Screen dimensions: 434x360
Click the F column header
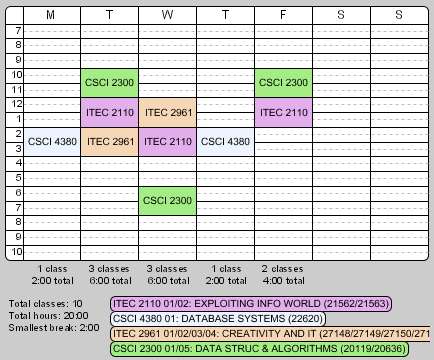click(283, 15)
